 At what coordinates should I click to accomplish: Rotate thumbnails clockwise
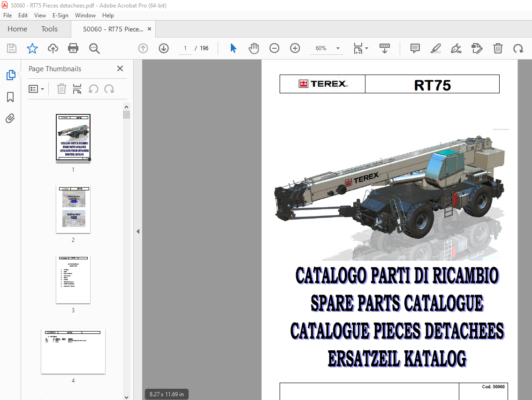pos(109,89)
